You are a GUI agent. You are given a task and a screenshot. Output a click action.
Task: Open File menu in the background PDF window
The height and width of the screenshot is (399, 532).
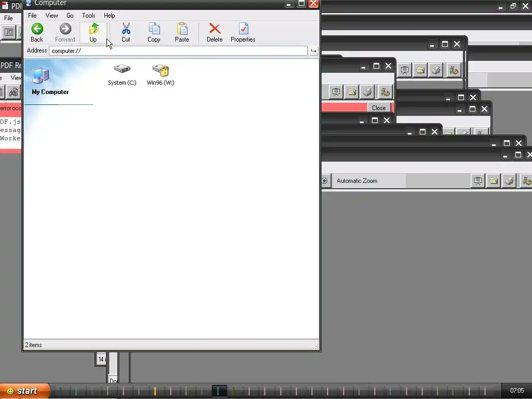click(8, 18)
